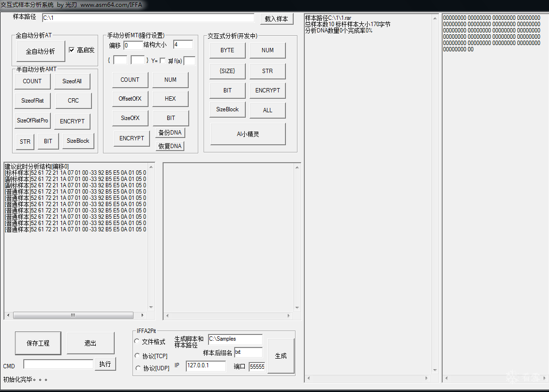
Task: Click the {SIZE} button
Action: click(x=228, y=71)
